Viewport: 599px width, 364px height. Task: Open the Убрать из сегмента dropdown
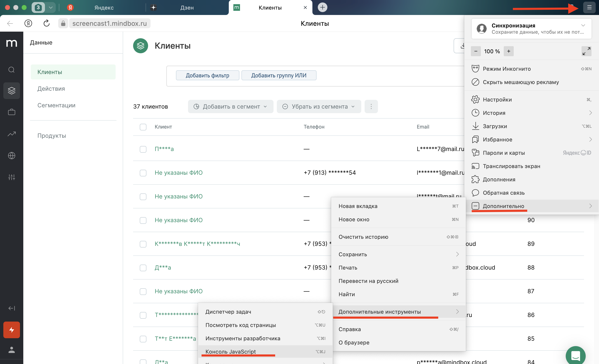[x=319, y=106]
